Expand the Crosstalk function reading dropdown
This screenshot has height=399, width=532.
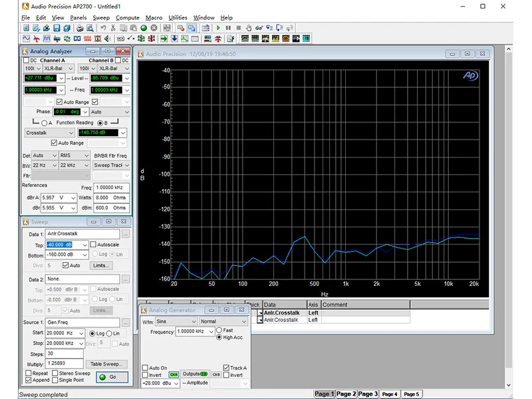(x=72, y=132)
